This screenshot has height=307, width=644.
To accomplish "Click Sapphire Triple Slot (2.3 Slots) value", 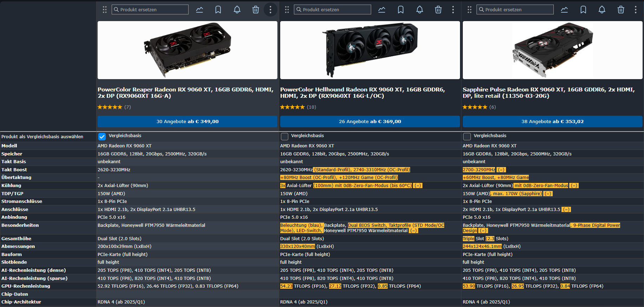I will coord(485,239).
